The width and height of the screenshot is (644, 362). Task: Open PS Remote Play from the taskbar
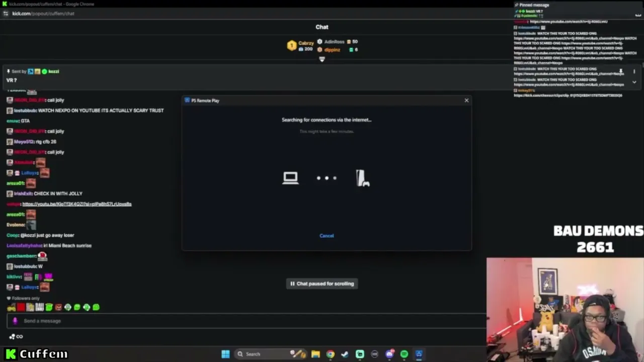pyautogui.click(x=419, y=354)
